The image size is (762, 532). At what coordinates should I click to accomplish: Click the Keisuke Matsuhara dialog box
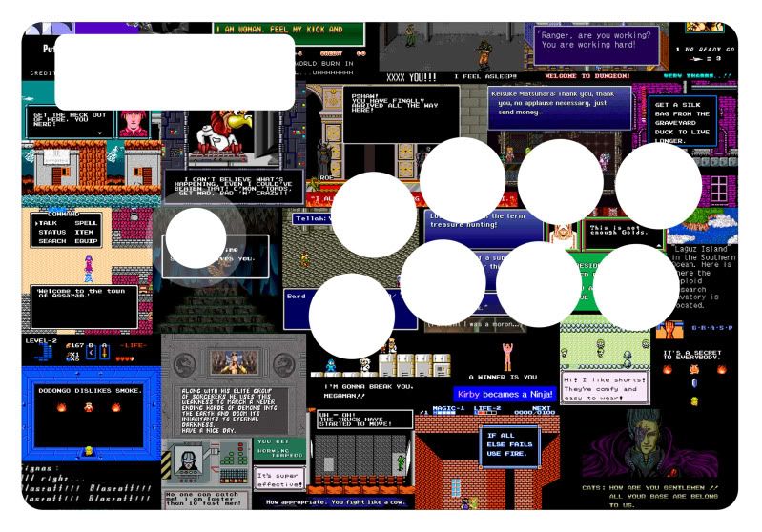[560, 108]
